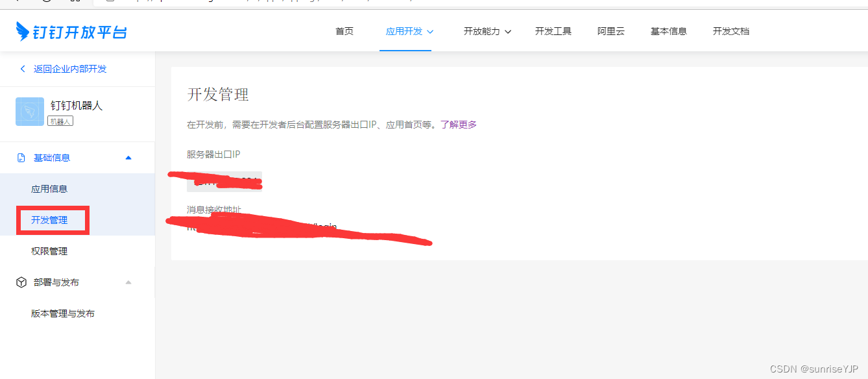The image size is (868, 379).
Task: Open 基本信息 in top navigation
Action: point(669,31)
